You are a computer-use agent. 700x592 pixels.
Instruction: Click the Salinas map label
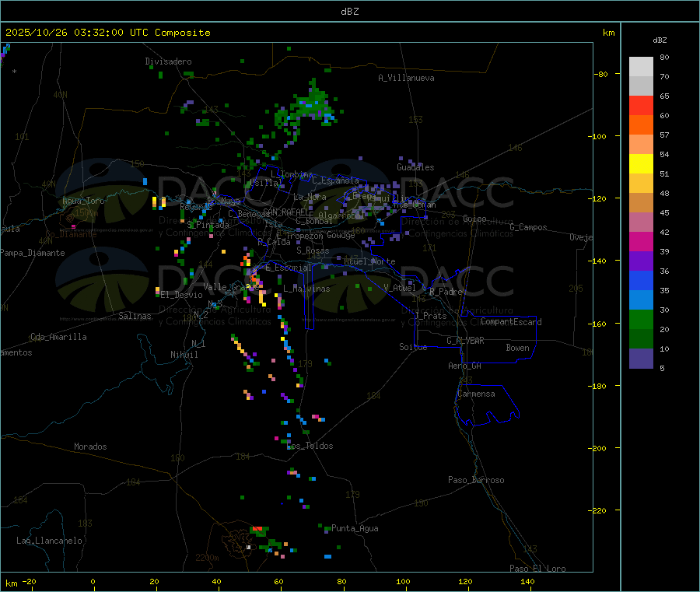(x=135, y=316)
